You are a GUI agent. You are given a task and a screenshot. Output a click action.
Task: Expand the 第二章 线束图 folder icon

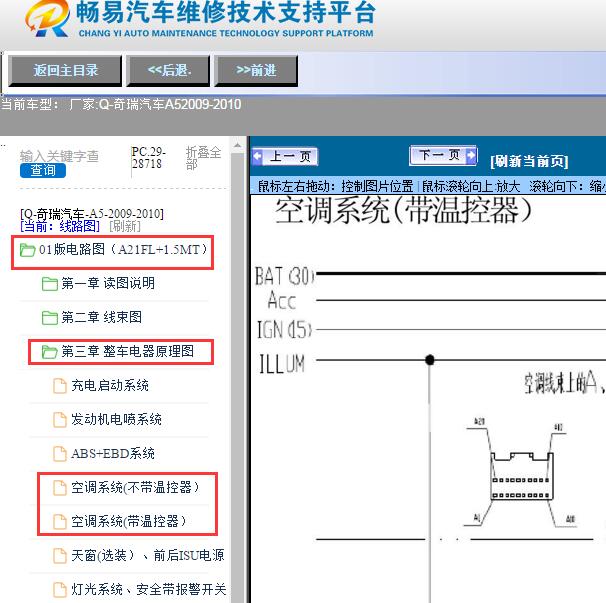49,318
